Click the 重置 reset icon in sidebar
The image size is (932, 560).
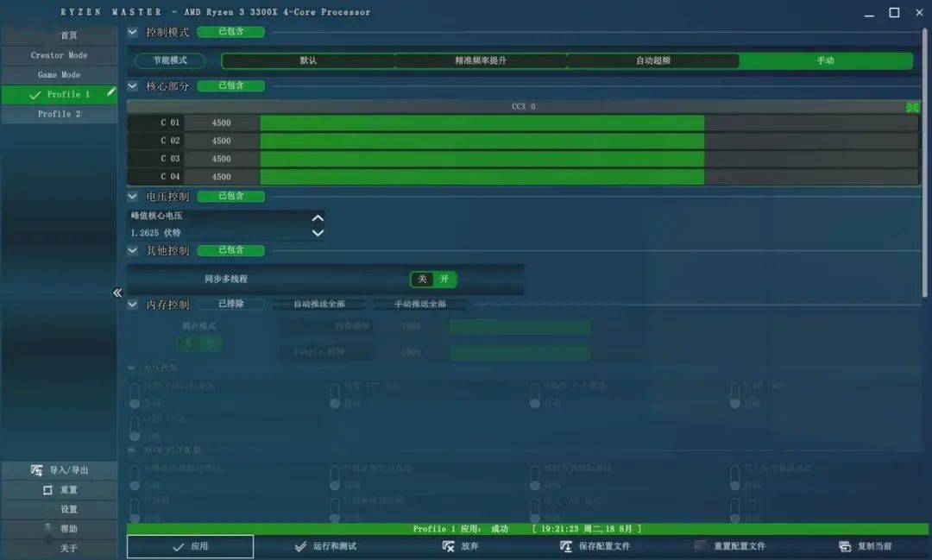click(47, 490)
